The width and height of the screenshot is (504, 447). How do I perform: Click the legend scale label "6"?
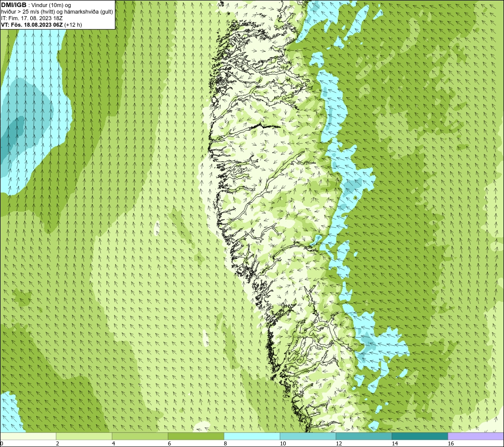point(169,444)
